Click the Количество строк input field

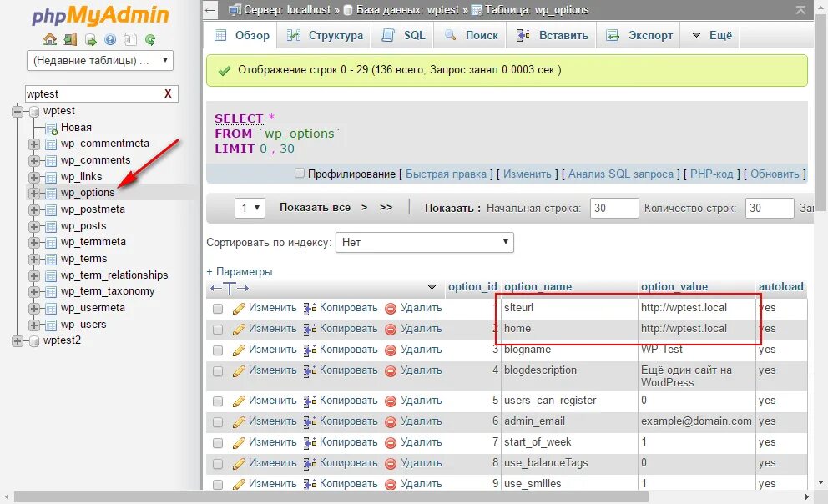(769, 208)
